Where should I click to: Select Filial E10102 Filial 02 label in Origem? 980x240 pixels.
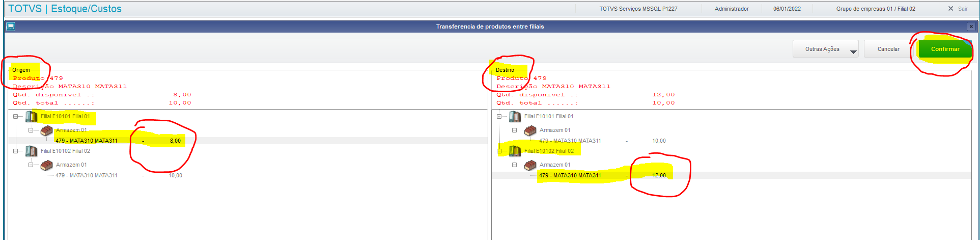(x=65, y=151)
